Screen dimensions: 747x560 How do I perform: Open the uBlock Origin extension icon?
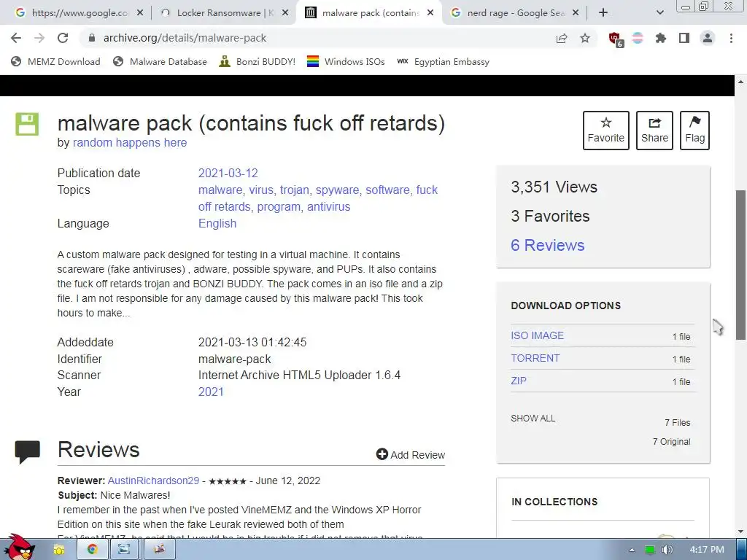[x=616, y=39]
